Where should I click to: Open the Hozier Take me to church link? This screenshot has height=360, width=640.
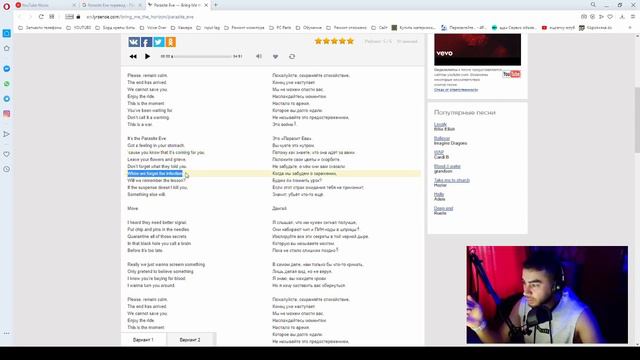pyautogui.click(x=452, y=180)
